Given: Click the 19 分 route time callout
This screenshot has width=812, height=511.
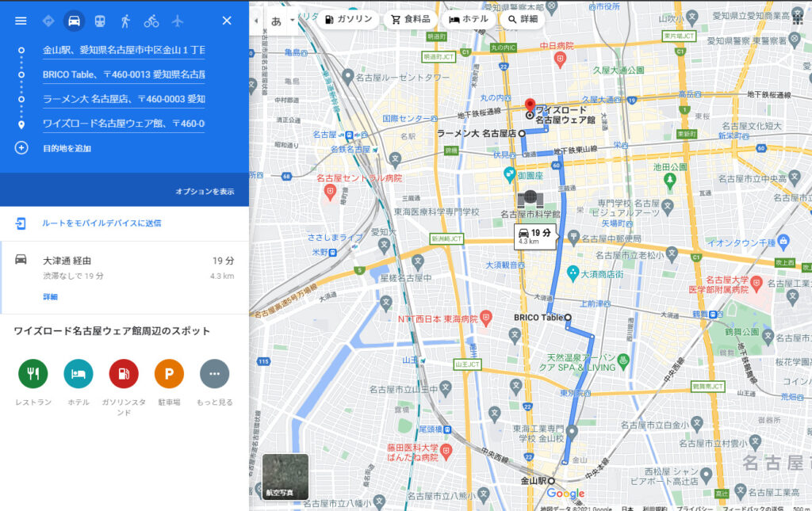Looking at the screenshot, I should 535,237.
